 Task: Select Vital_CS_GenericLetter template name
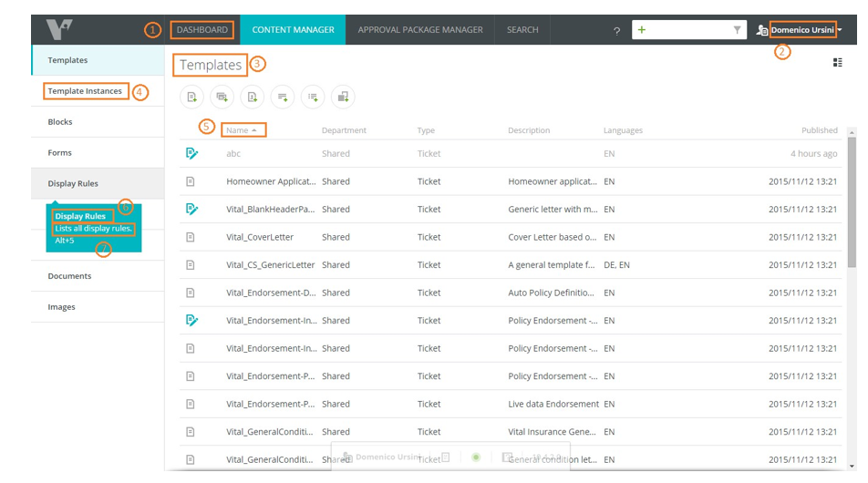[x=270, y=265]
